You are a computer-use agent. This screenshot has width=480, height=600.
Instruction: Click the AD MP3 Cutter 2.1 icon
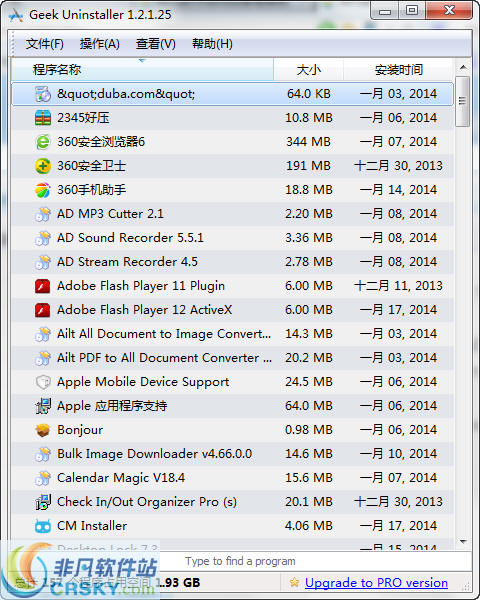pyautogui.click(x=42, y=214)
